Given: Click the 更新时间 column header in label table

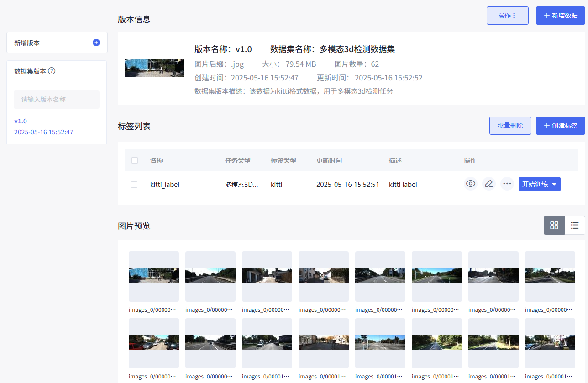Looking at the screenshot, I should 329,160.
